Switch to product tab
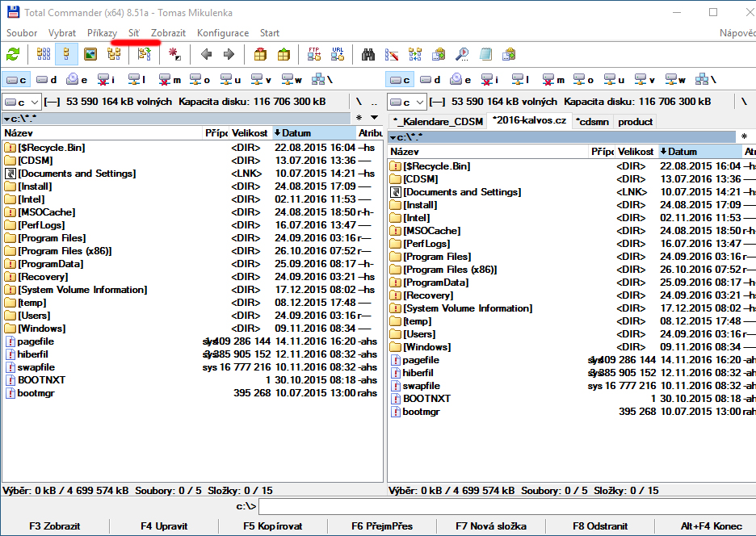756x536 pixels. coord(636,121)
